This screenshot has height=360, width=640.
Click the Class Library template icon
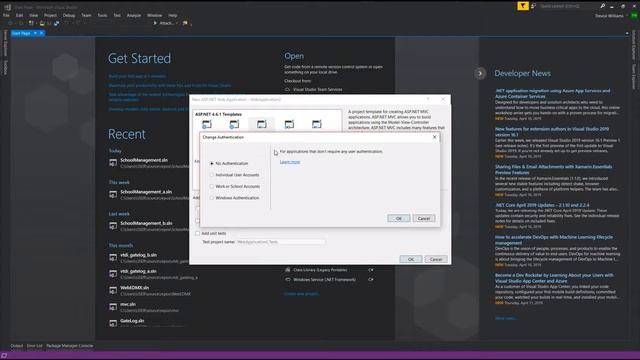[x=288, y=270]
